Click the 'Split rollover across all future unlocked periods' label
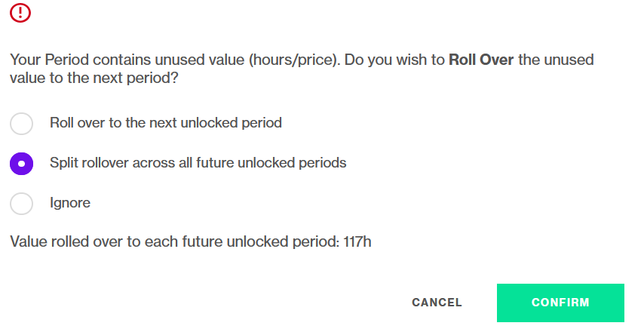Viewport: 644px width, 332px height. coord(198,163)
